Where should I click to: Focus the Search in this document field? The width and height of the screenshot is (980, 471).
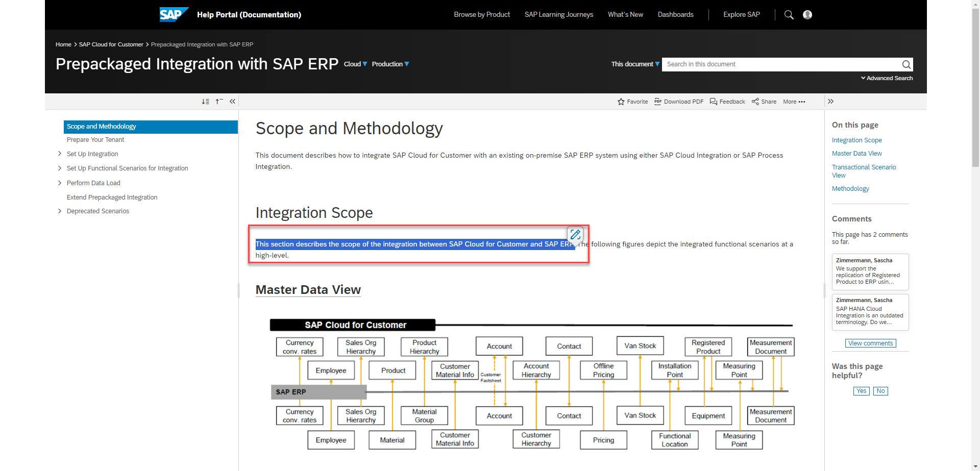click(781, 64)
